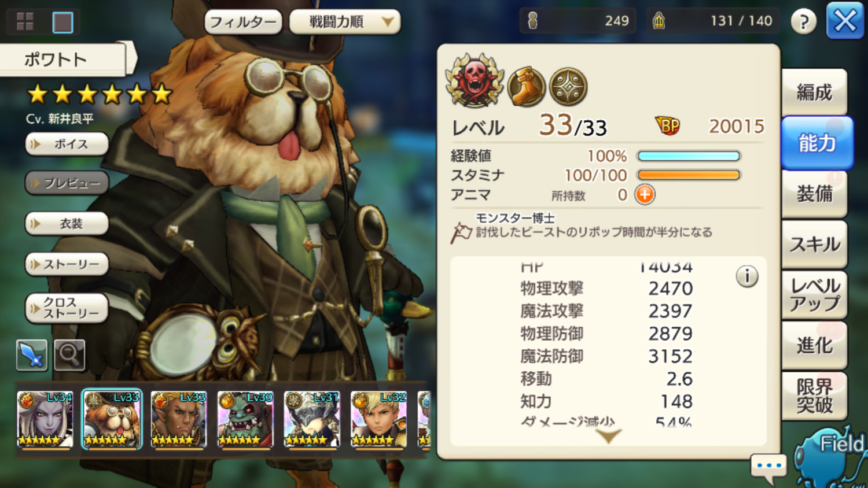Open the ストーリー button
This screenshot has width=868, height=488.
(67, 264)
